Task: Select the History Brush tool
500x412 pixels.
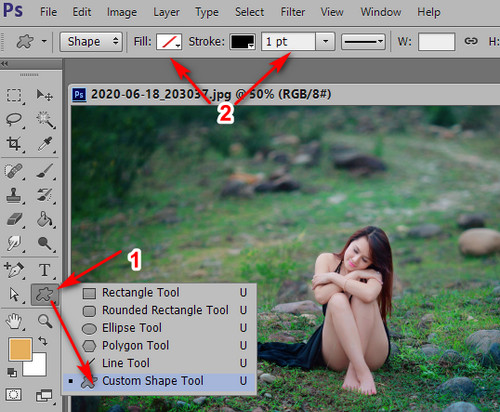Action: pyautogui.click(x=45, y=196)
